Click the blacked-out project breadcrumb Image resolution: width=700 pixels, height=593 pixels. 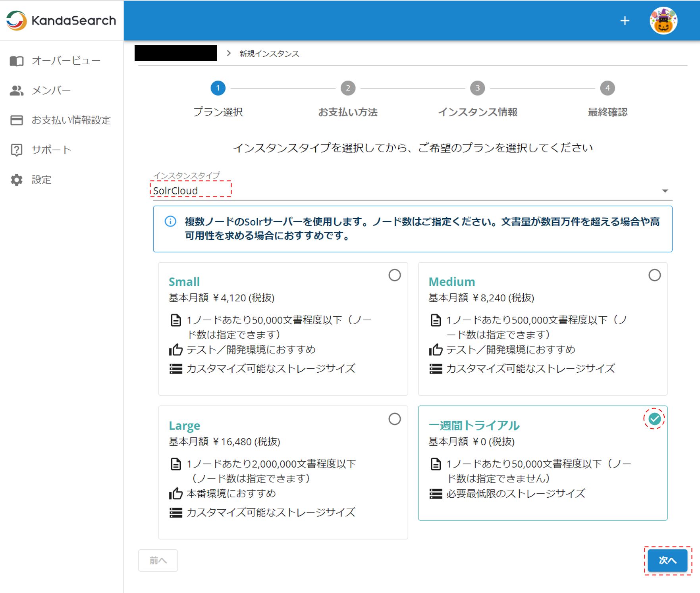coord(176,53)
